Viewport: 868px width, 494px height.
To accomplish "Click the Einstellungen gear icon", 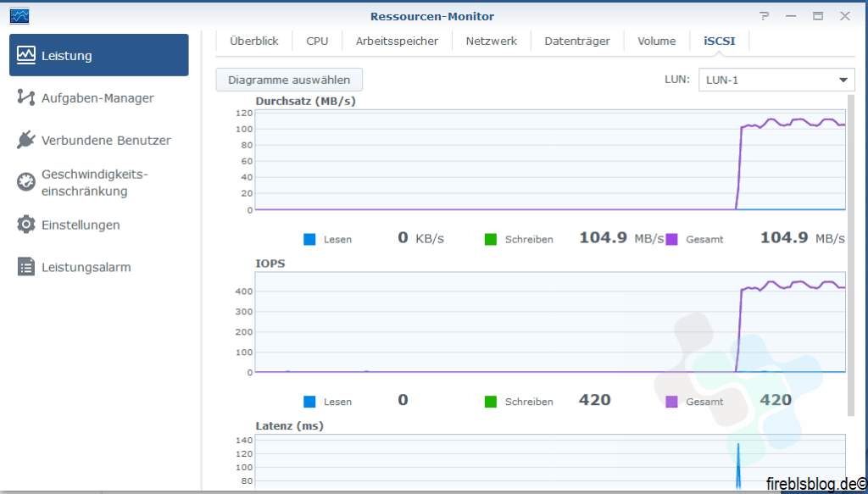I will click(x=26, y=225).
